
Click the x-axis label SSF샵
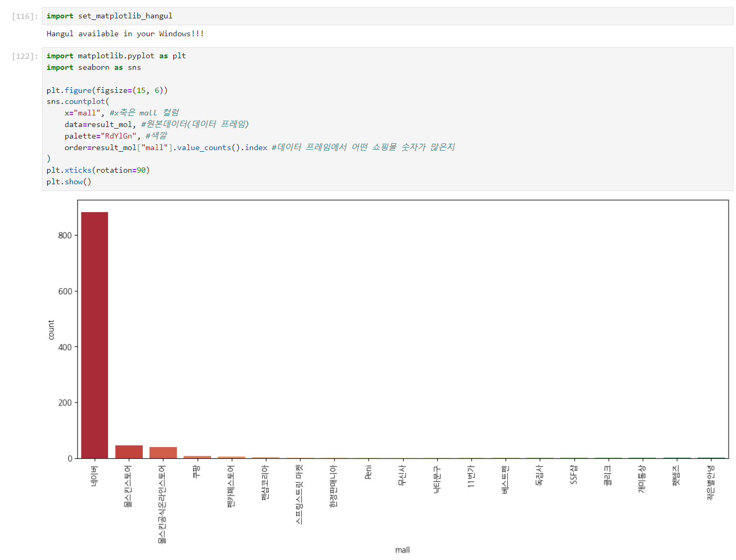coord(573,474)
